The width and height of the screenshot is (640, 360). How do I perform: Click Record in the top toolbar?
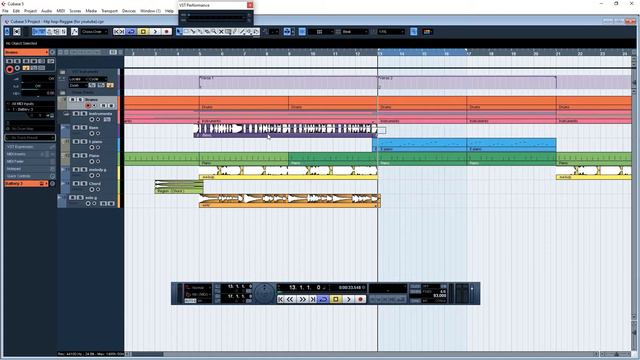pyautogui.click(x=167, y=32)
